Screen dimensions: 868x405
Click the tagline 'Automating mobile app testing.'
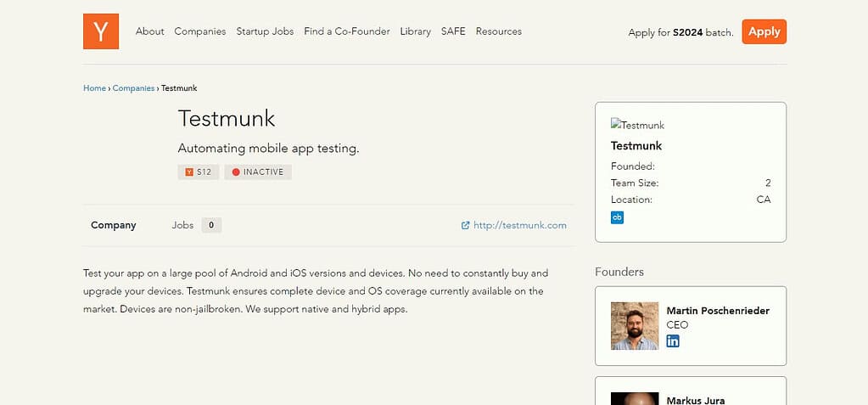pyautogui.click(x=268, y=149)
